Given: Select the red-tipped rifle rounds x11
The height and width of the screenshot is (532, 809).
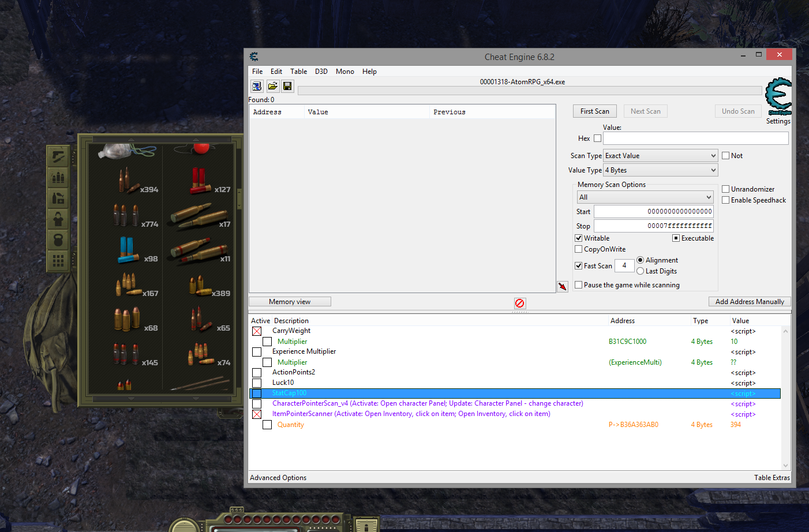Looking at the screenshot, I should click(199, 250).
